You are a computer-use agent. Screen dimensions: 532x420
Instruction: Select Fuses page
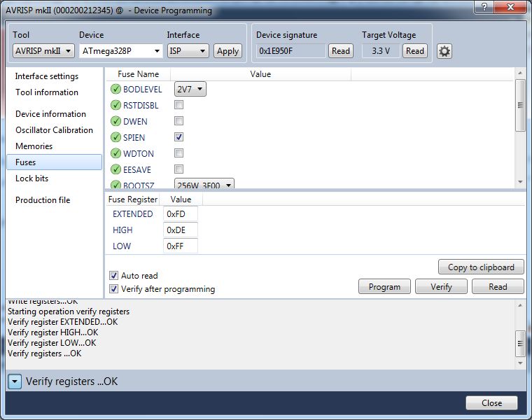[55, 162]
